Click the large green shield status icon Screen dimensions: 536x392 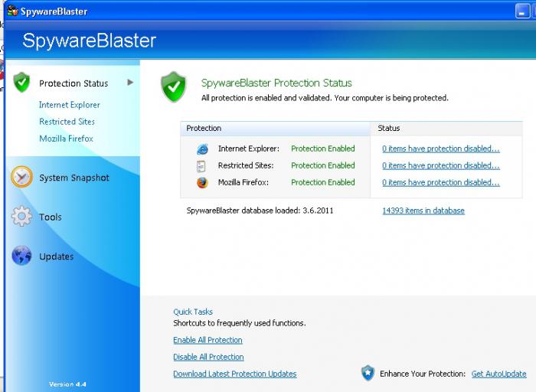[x=174, y=88]
